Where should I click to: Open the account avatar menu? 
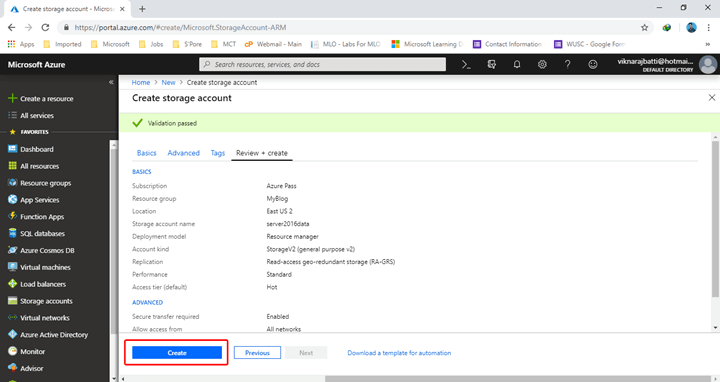[708, 64]
